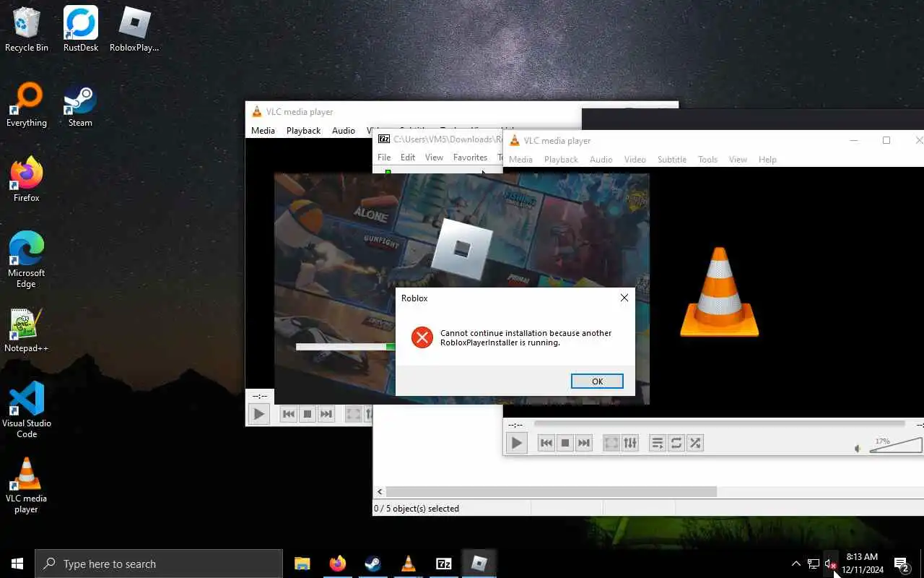Open the Playback menu in the back VLC window
This screenshot has height=578, width=924.
pyautogui.click(x=303, y=131)
